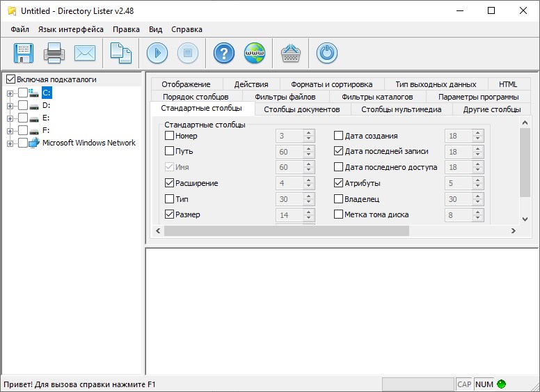Click the Copy to clipboard icon
Screen dimensions: 540x392
121,53
